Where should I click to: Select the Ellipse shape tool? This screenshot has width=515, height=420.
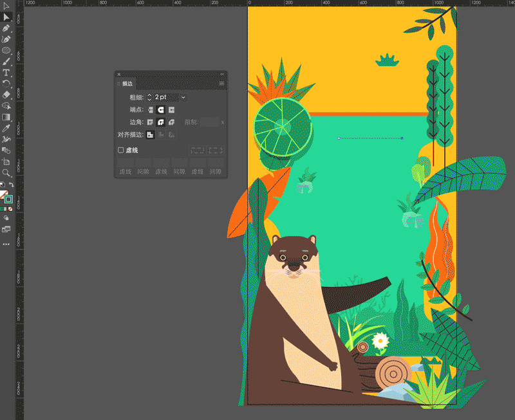pyautogui.click(x=6, y=51)
